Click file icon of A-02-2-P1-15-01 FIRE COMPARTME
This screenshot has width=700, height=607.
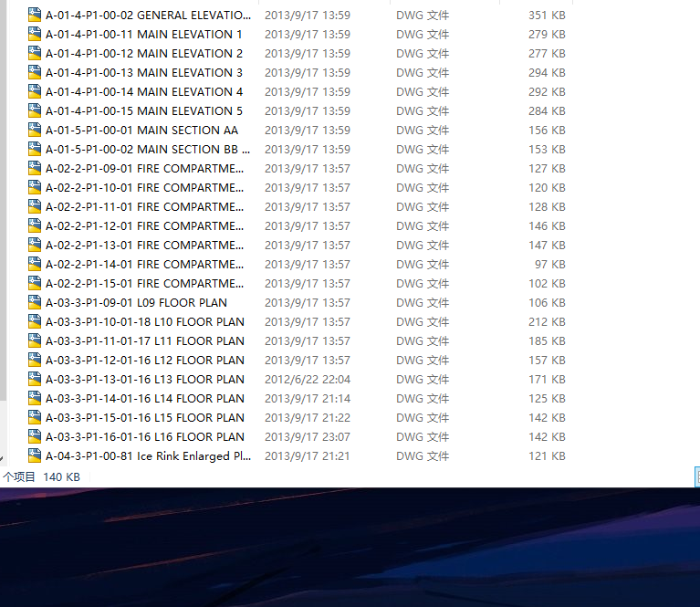coord(35,284)
